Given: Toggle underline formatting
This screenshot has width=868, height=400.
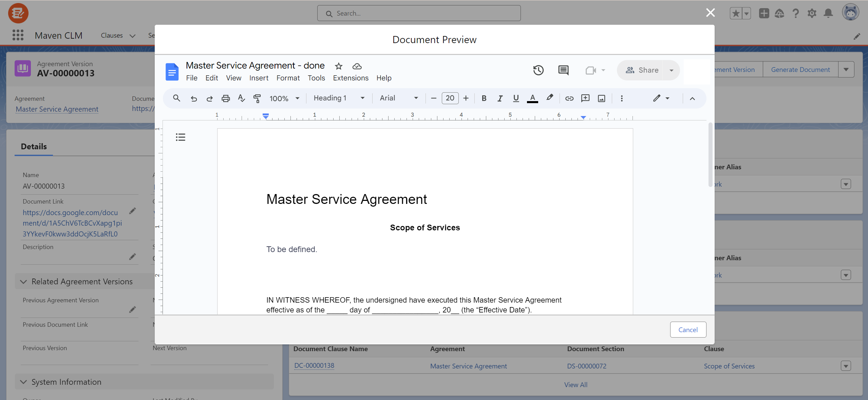Looking at the screenshot, I should click(516, 98).
